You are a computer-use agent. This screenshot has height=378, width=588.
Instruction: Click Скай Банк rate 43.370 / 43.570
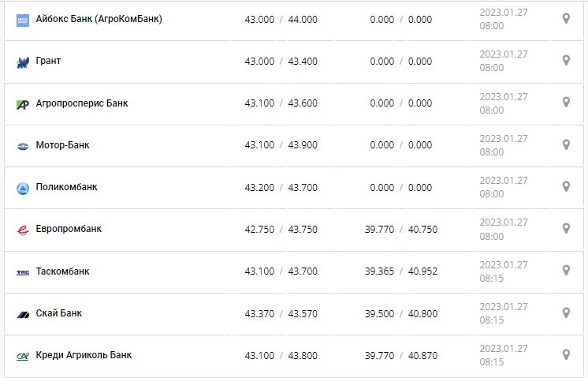point(281,313)
